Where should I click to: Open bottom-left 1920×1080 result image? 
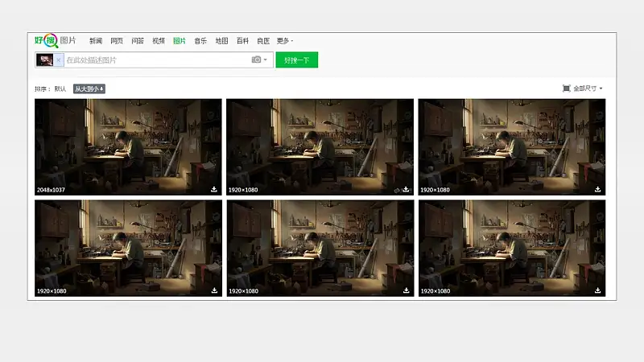coord(128,248)
